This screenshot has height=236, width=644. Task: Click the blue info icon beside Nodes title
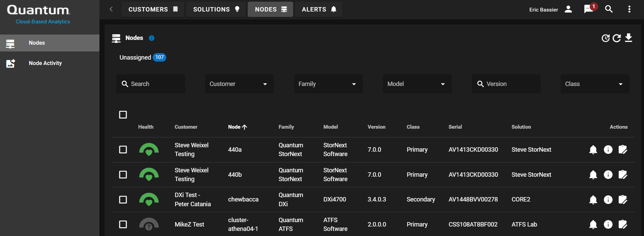click(x=152, y=38)
